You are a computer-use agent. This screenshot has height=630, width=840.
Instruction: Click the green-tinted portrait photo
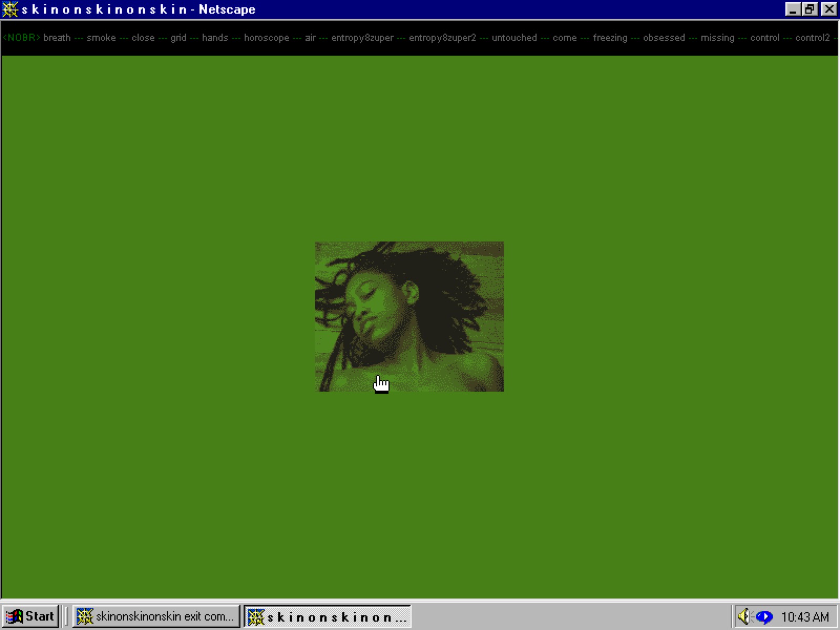click(x=409, y=317)
